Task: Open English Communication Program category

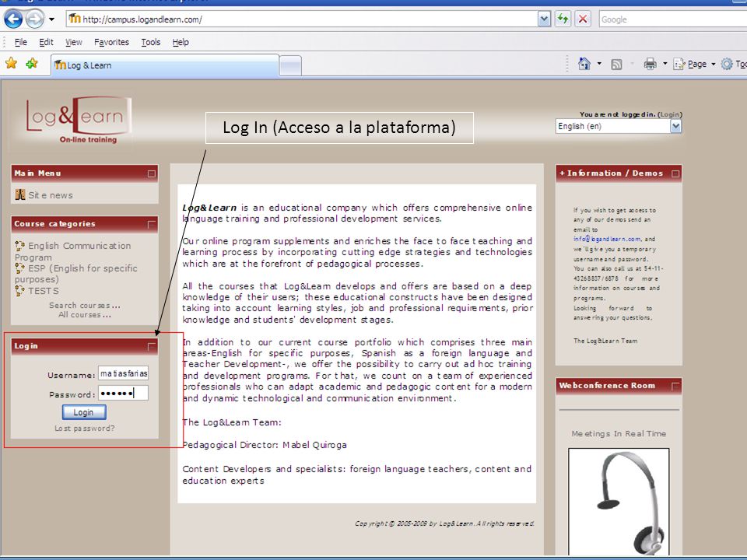Action: [73, 251]
